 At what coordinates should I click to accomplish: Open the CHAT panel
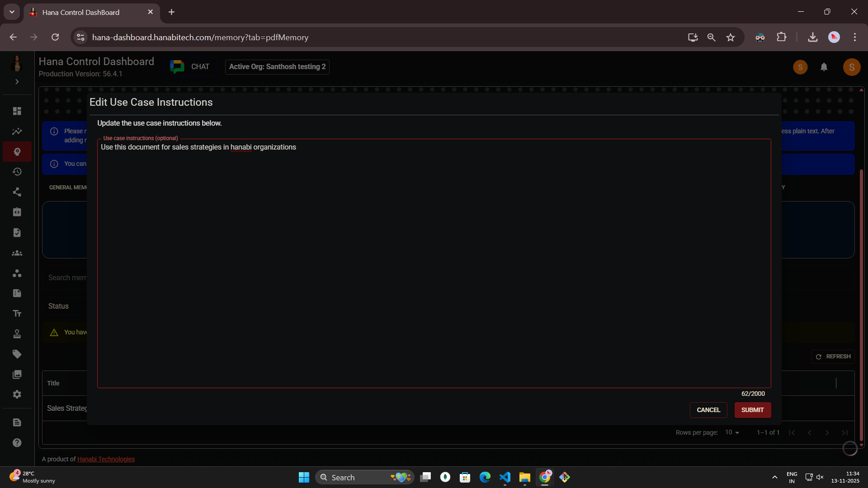pos(190,66)
